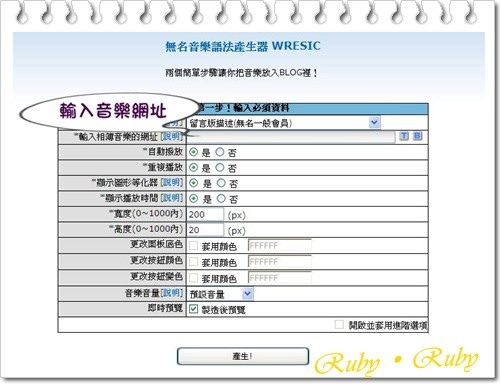Image resolution: width=500 pixels, height=384 pixels.
Task: Click the FFFFFF field for 更改面板底色
Action: point(280,246)
